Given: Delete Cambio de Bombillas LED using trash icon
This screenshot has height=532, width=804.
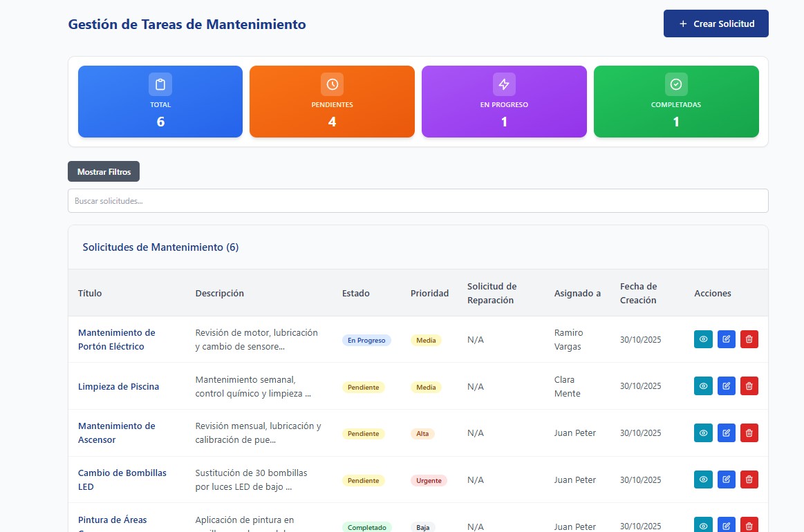Looking at the screenshot, I should 749,479.
